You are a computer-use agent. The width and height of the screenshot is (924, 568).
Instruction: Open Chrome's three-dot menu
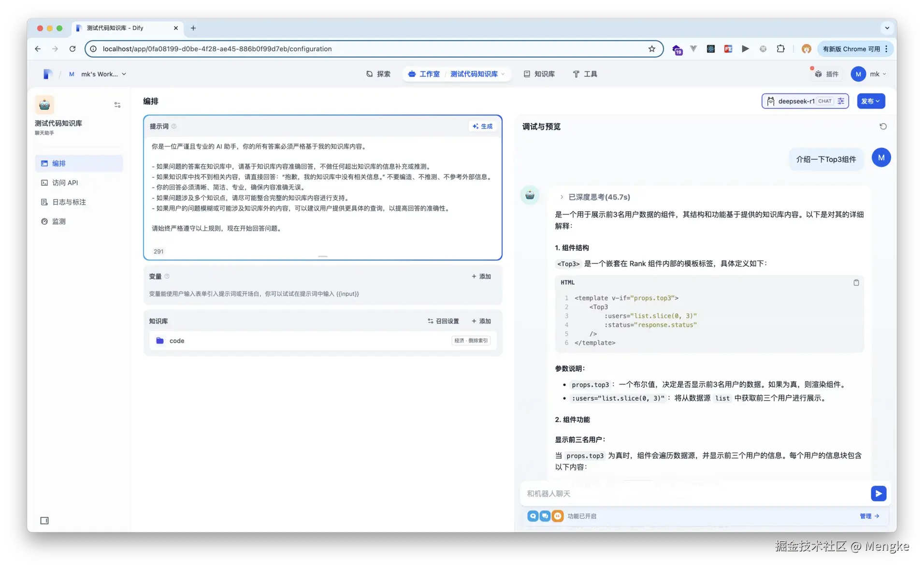click(886, 49)
